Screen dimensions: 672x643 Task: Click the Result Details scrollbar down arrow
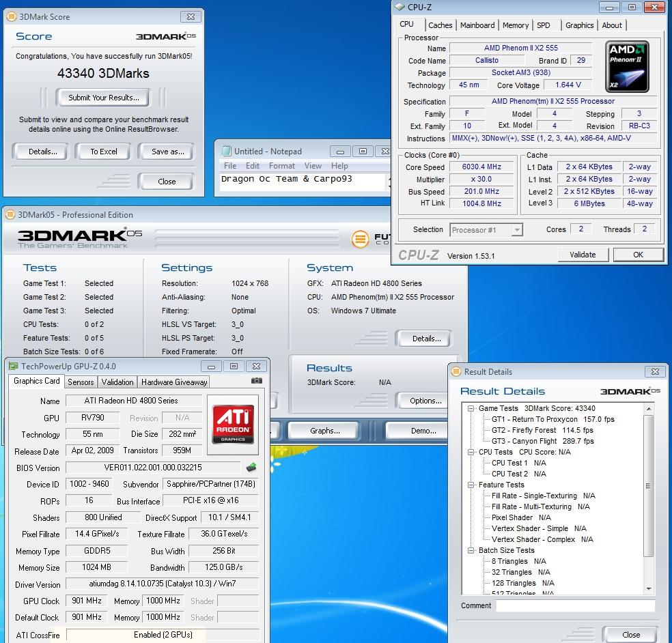tap(649, 588)
